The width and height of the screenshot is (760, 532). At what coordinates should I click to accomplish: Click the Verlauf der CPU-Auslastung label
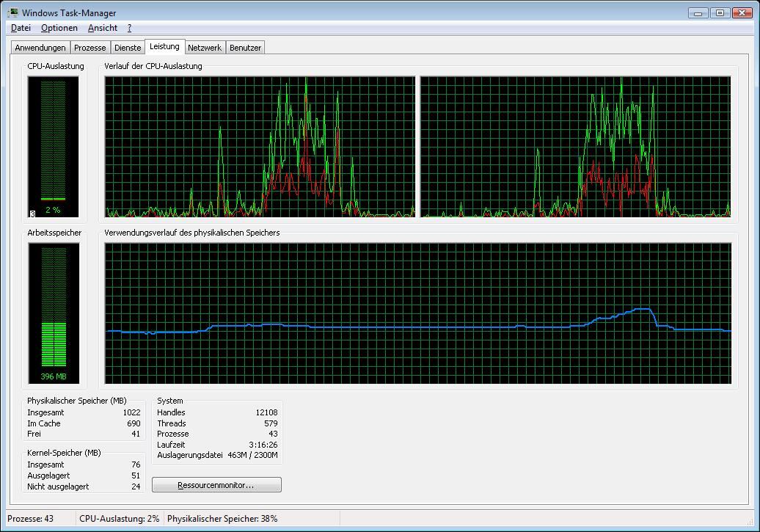153,66
